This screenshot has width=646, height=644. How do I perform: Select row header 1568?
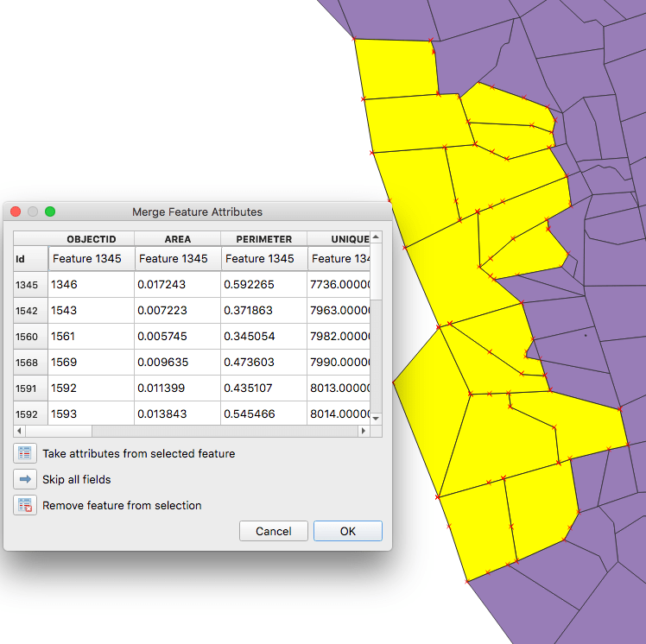(x=30, y=363)
